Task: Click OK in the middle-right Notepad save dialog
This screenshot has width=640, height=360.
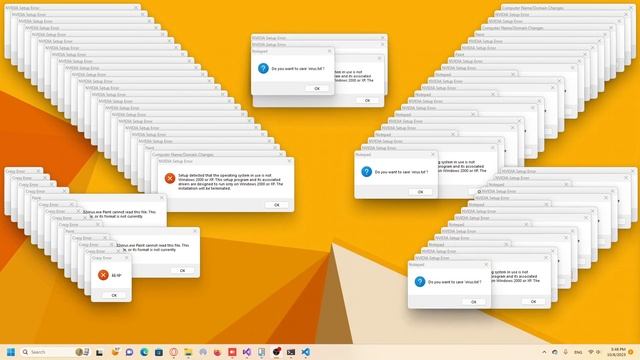Action: 420,191
